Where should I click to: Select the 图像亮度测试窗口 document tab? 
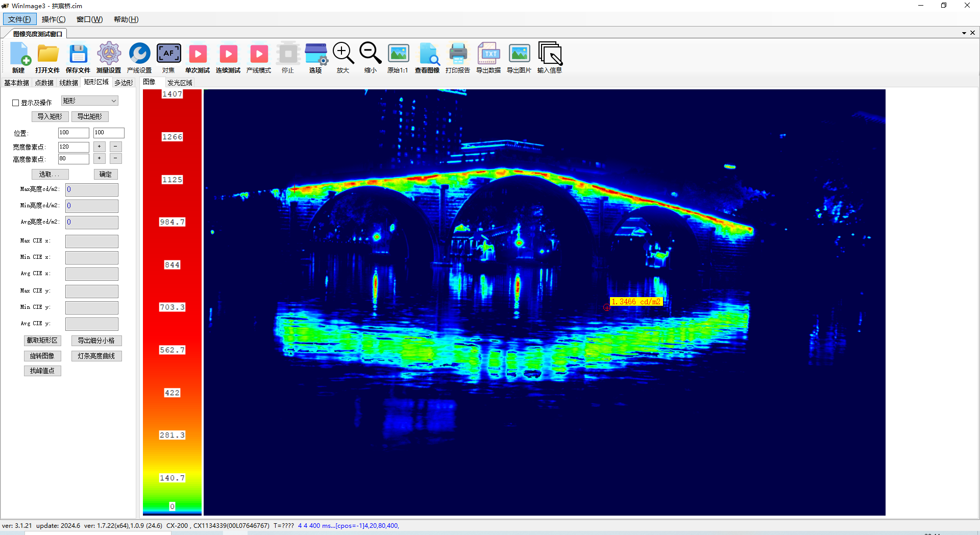(37, 34)
